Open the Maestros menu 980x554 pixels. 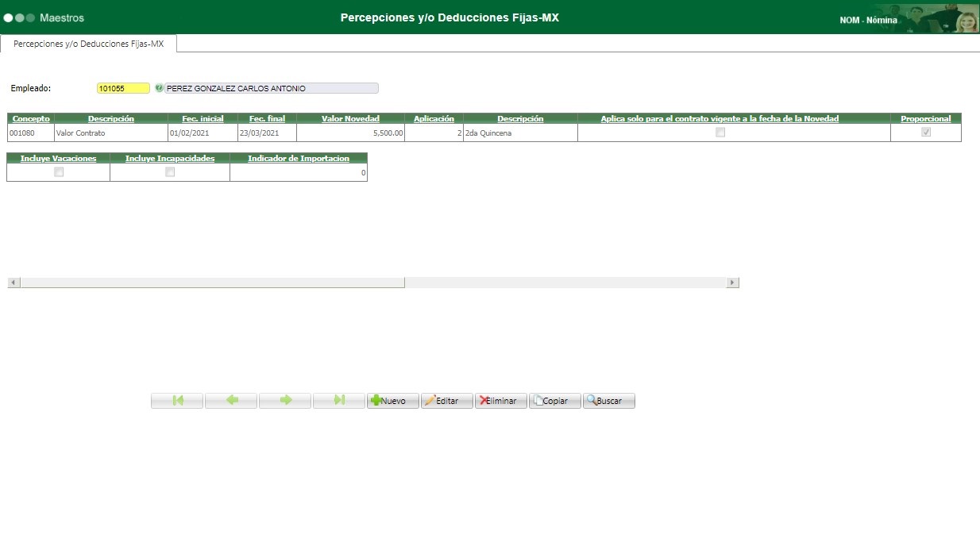[x=61, y=17]
